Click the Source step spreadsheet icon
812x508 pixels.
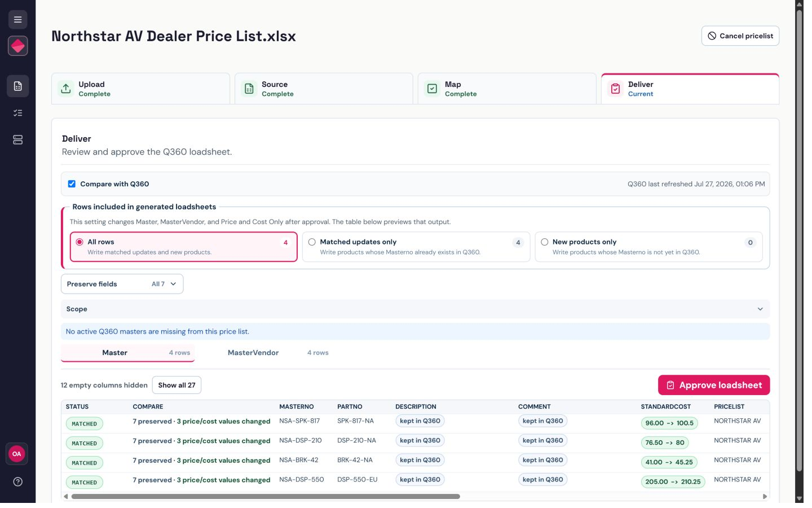pos(249,89)
